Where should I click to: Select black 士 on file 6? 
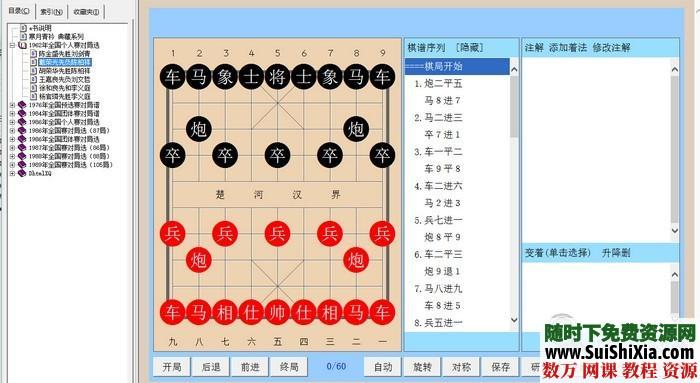click(304, 77)
